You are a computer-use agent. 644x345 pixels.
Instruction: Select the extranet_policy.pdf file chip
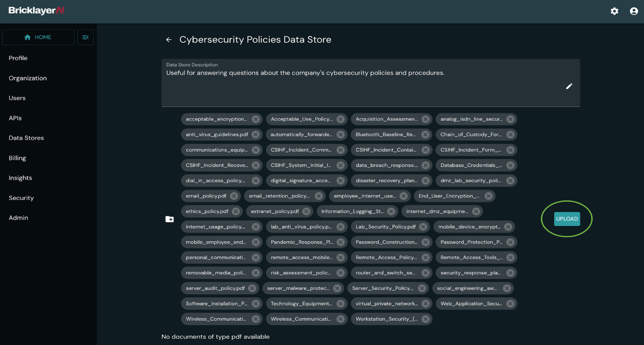pos(275,211)
